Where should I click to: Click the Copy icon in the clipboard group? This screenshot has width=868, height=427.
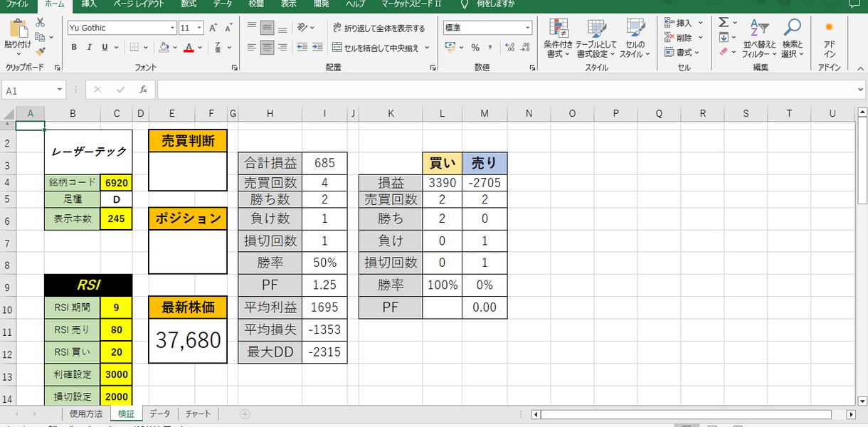click(39, 37)
